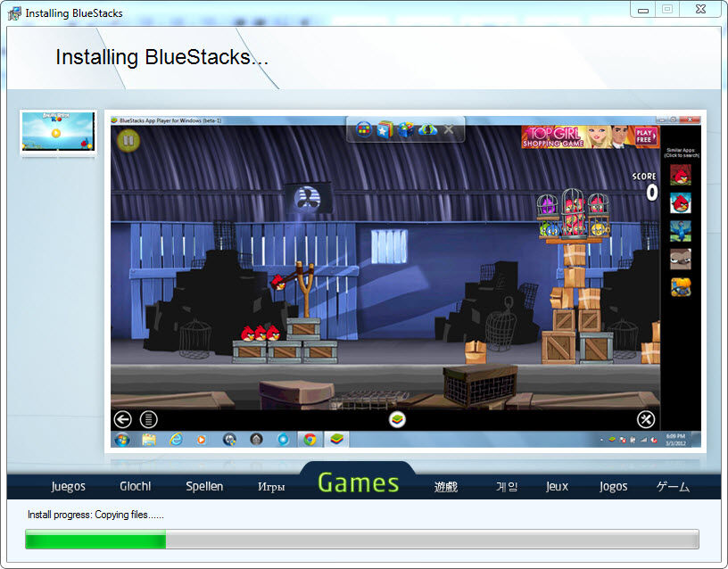Switch to the Spellen tab

(204, 486)
